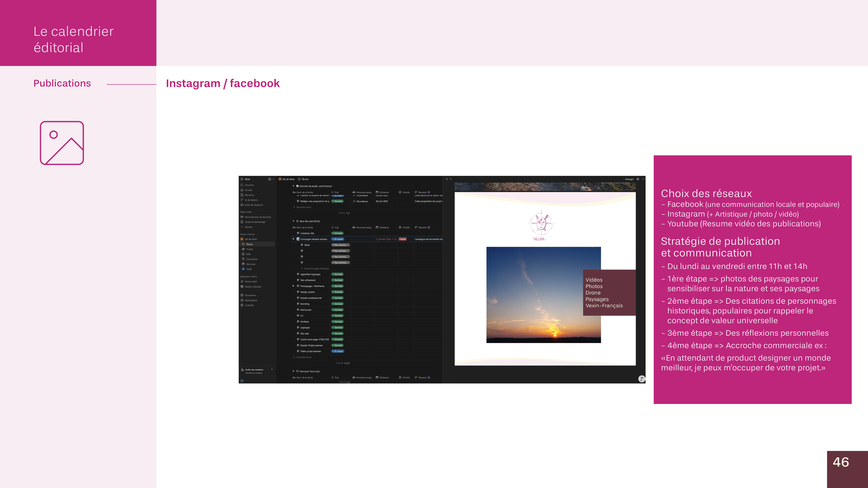Collapse the New Site web NLUIX group
Image resolution: width=868 pixels, height=488 pixels.
click(293, 221)
